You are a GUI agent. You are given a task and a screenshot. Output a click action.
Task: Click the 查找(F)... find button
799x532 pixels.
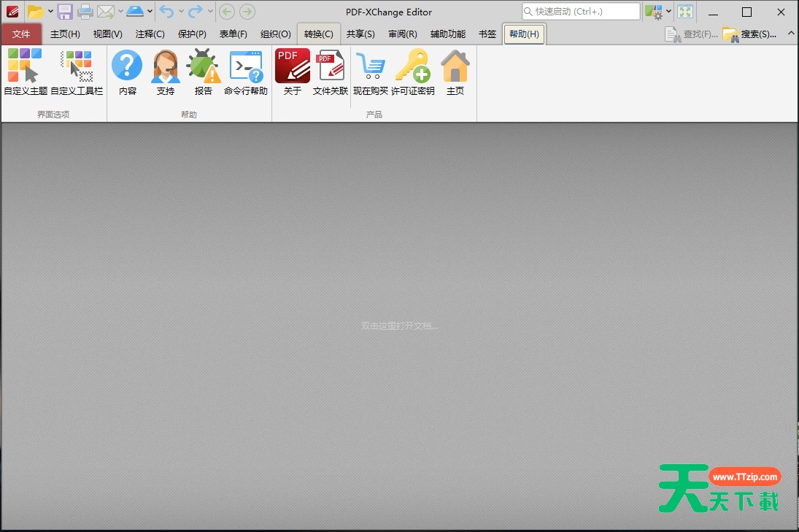pos(692,34)
